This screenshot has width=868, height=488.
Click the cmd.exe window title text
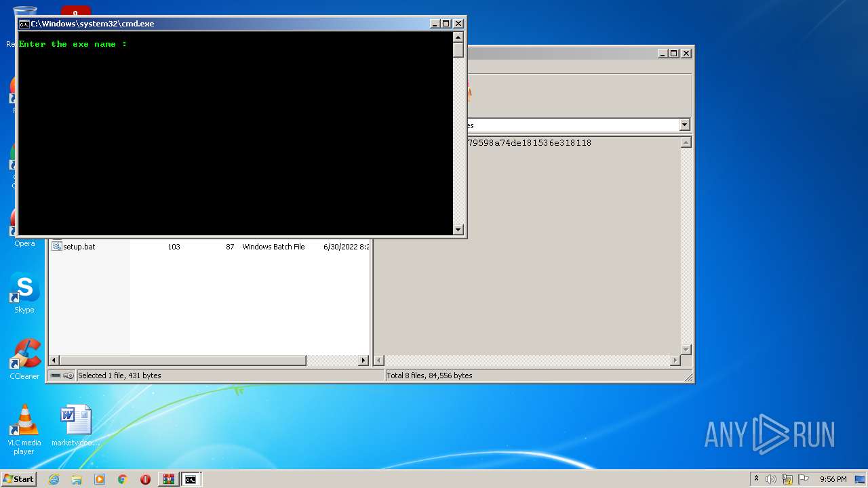[x=92, y=24]
